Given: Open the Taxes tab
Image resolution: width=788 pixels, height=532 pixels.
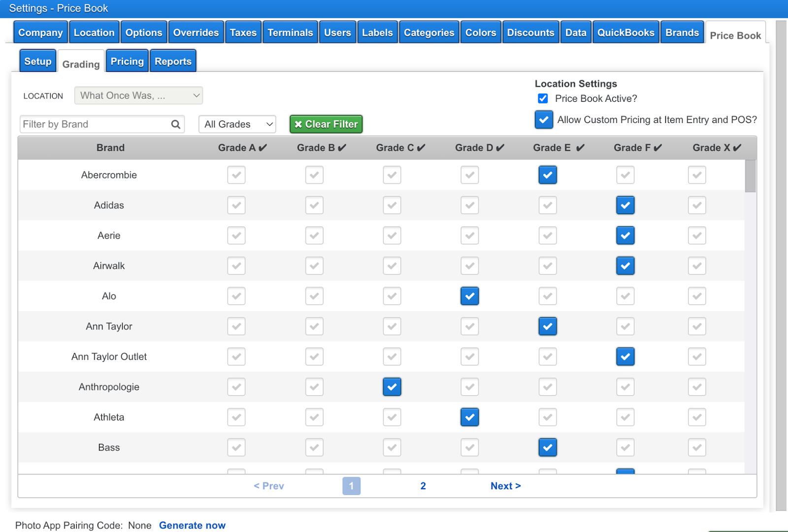Looking at the screenshot, I should point(243,32).
